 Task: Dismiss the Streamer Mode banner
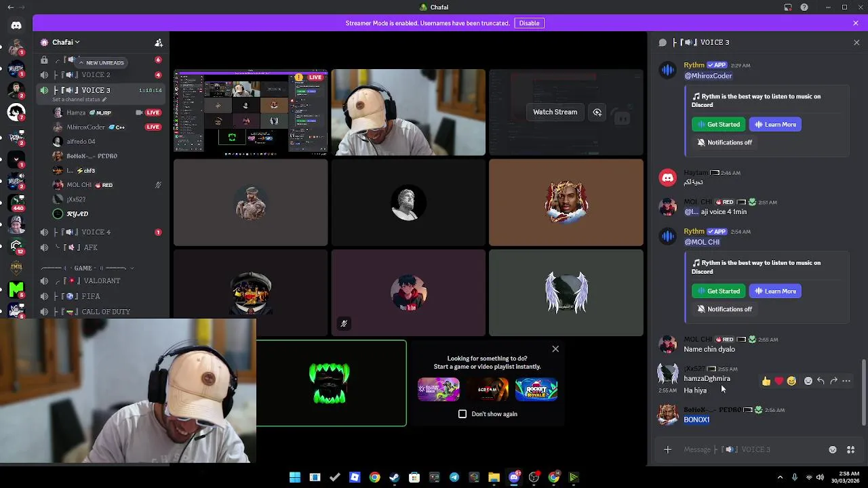coord(856,23)
